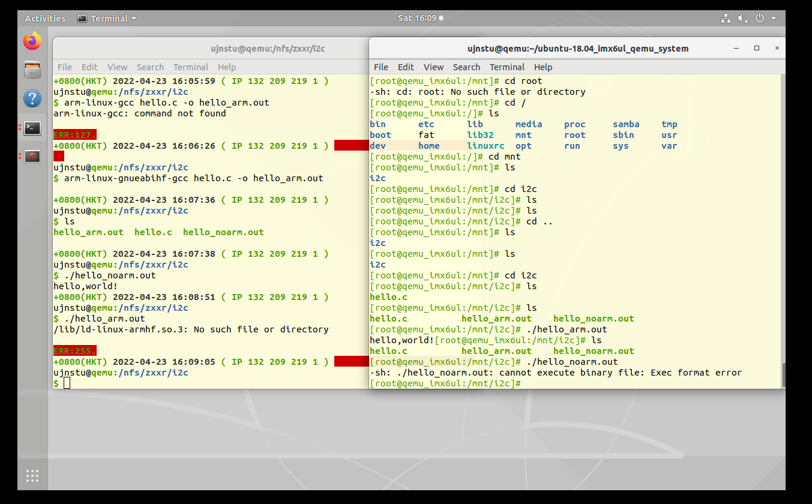
Task: Click './hello_noarm.out' command in right terminal
Action: click(572, 362)
